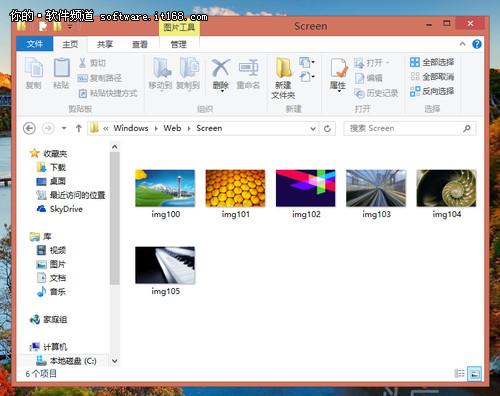The width and height of the screenshot is (500, 396).
Task: Open Videos (视频) library
Action: 51,250
